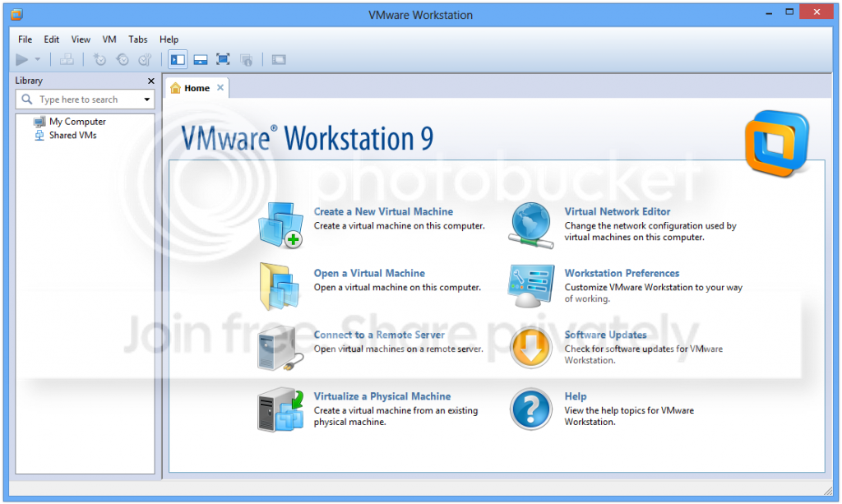The width and height of the screenshot is (842, 504).
Task: Enter full screen mode via toolbar icon
Action: [x=223, y=59]
